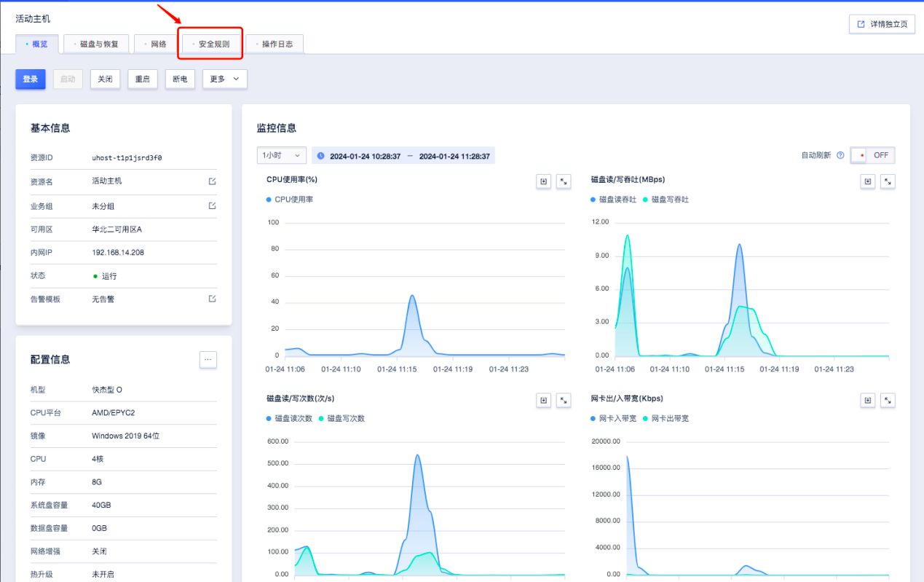This screenshot has height=582, width=924.
Task: Click the 关闭 button
Action: coord(106,79)
